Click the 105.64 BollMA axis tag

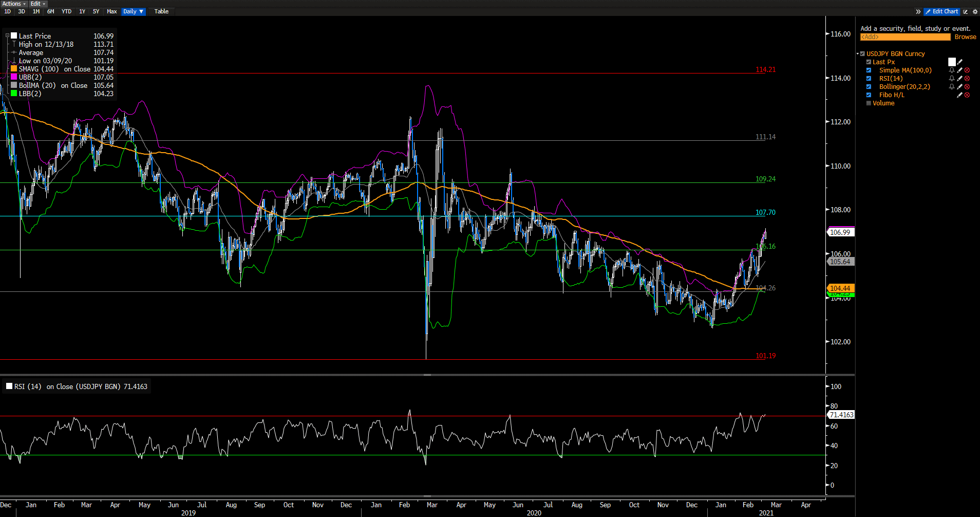coord(841,262)
